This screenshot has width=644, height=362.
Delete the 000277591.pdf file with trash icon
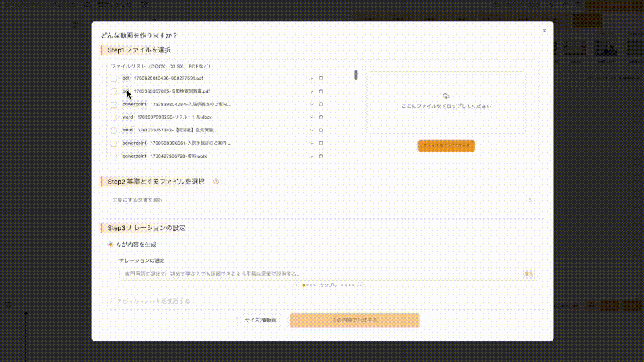pos(321,78)
